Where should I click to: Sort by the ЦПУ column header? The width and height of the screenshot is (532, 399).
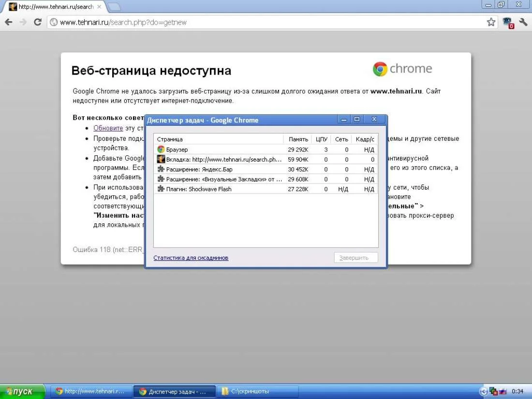click(x=321, y=139)
